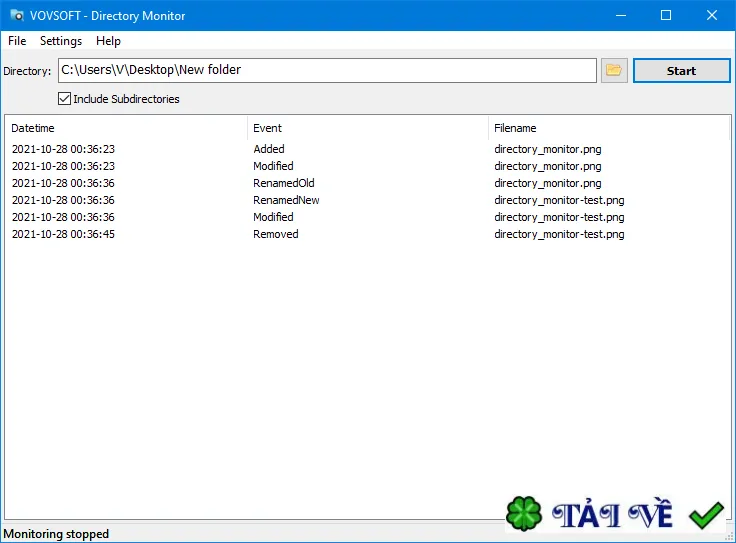Open the File menu
The image size is (736, 543).
tap(17, 41)
